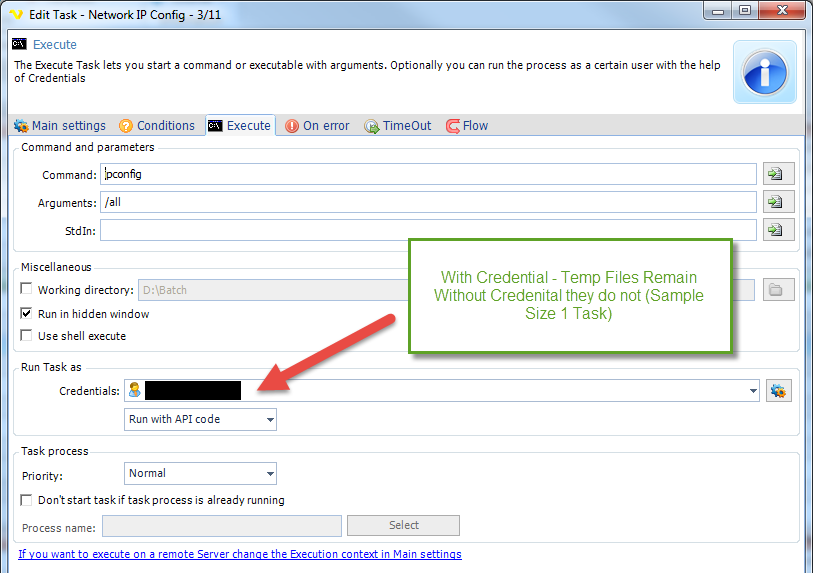The image size is (813, 573).
Task: Click into the StdIn input field
Action: point(428,230)
